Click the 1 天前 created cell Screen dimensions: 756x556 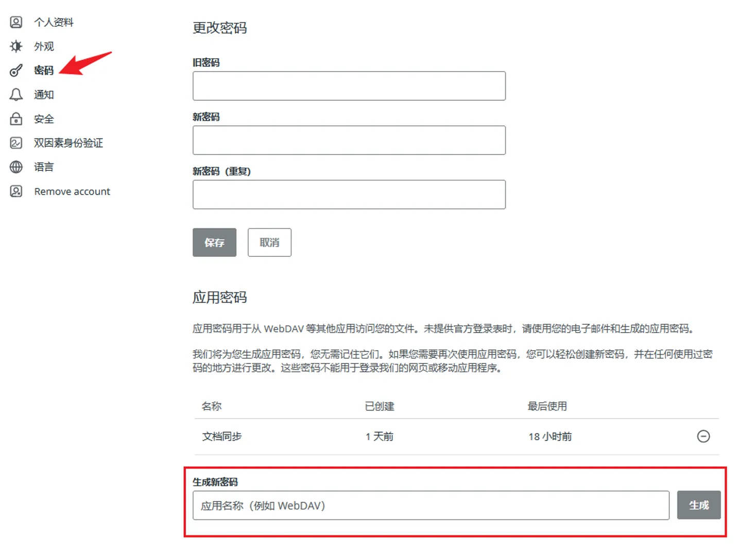click(380, 437)
